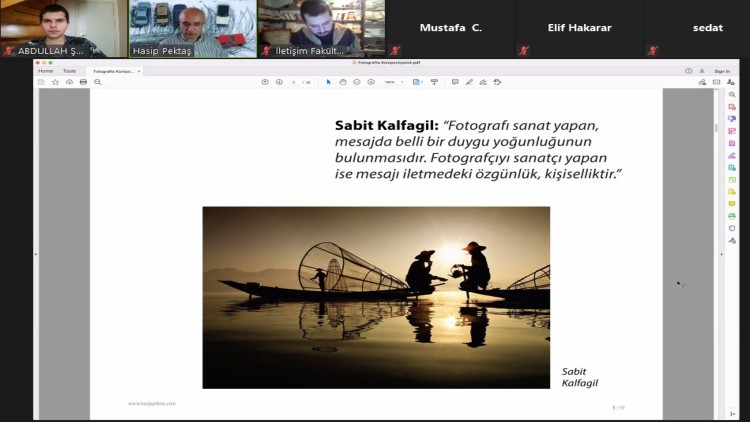750x422 pixels.
Task: Toggle right pane with middle arrow
Action: (x=722, y=254)
